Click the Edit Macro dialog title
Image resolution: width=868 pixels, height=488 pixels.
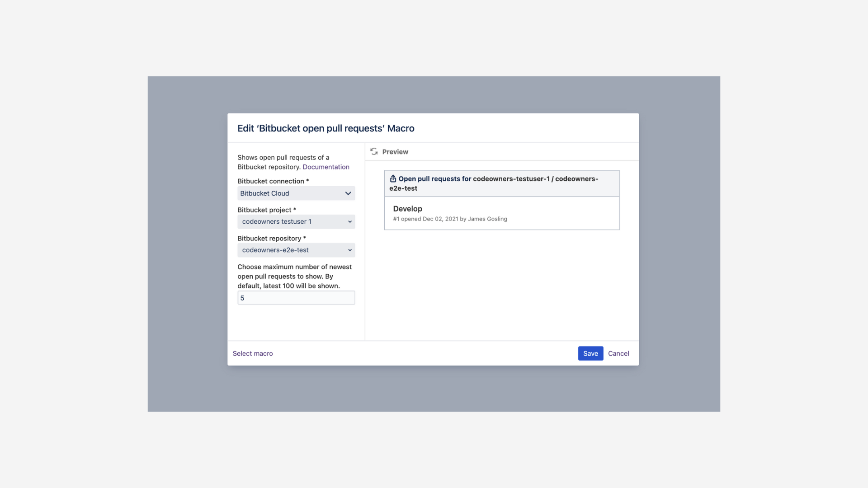pos(325,128)
